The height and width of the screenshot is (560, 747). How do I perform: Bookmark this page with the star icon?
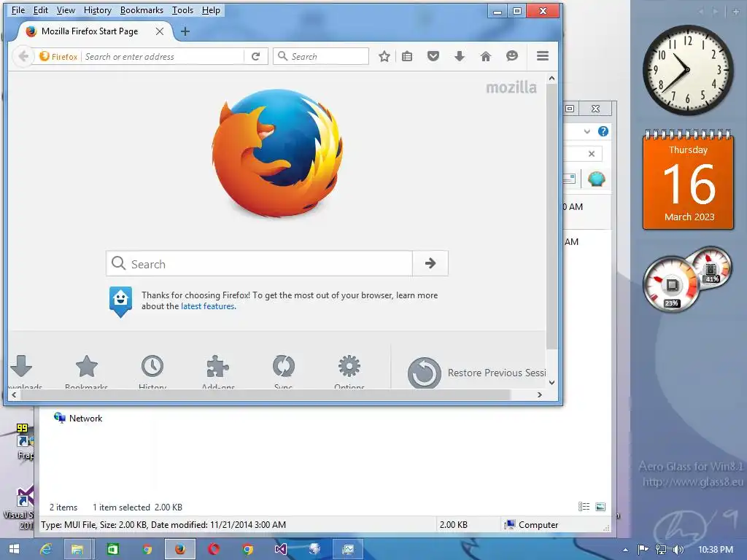[384, 56]
